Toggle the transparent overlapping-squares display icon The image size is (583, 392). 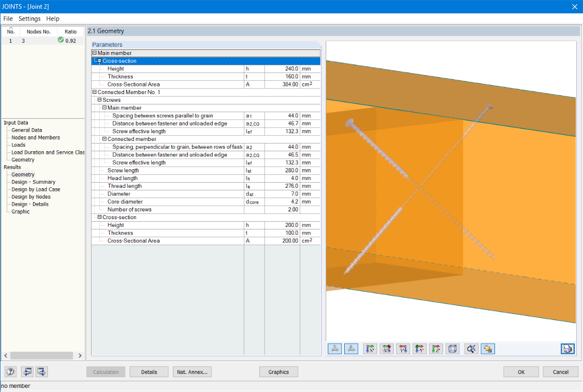pyautogui.click(x=488, y=349)
